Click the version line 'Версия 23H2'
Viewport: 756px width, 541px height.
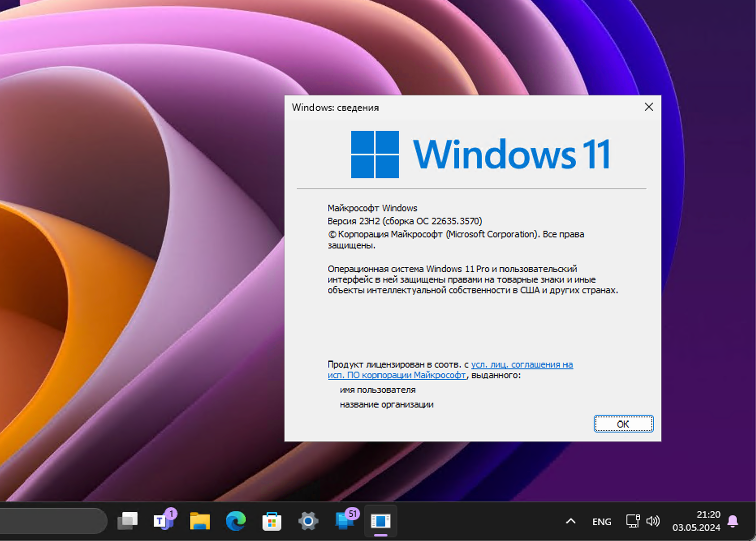(x=405, y=221)
